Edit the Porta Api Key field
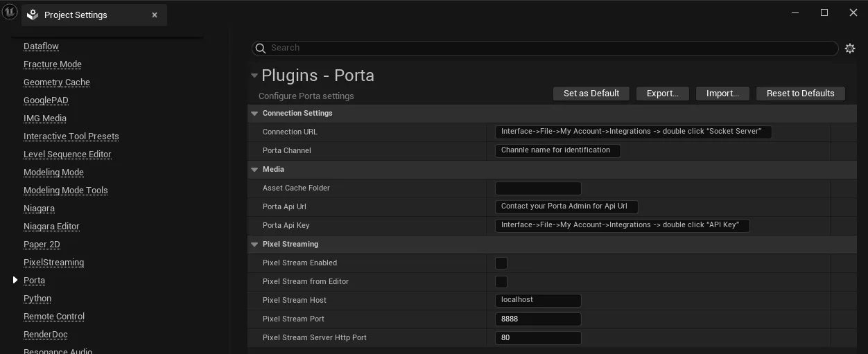The height and width of the screenshot is (354, 868). (623, 225)
